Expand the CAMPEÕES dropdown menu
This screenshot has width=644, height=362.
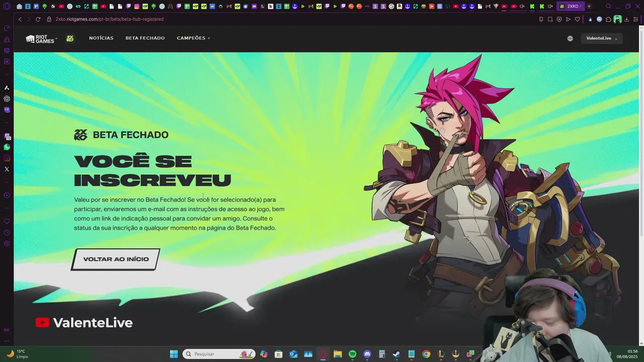tap(193, 38)
